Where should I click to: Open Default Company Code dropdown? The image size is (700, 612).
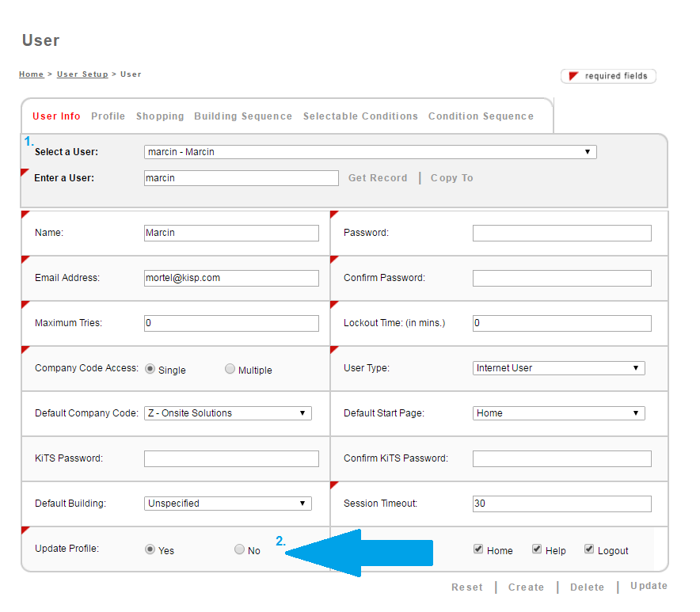pyautogui.click(x=227, y=413)
